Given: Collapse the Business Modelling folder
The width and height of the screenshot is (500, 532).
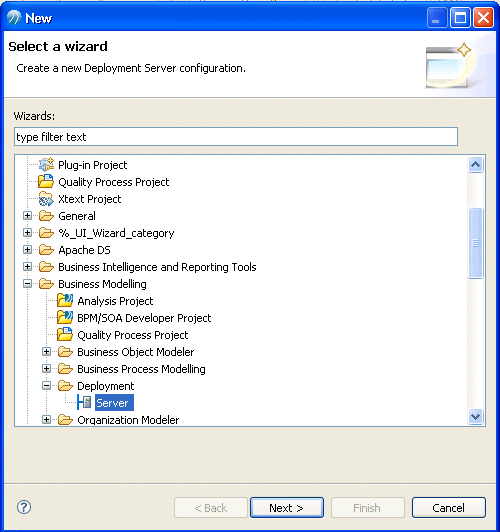Looking at the screenshot, I should tap(27, 284).
